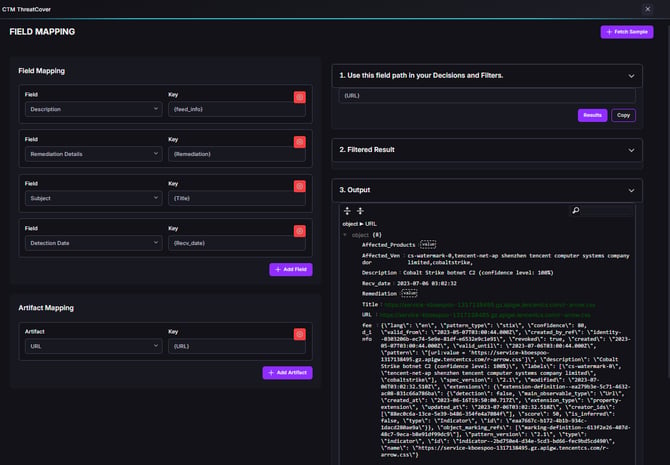Click the Affected_Products value placeholder
The width and height of the screenshot is (670, 465).
(x=428, y=244)
